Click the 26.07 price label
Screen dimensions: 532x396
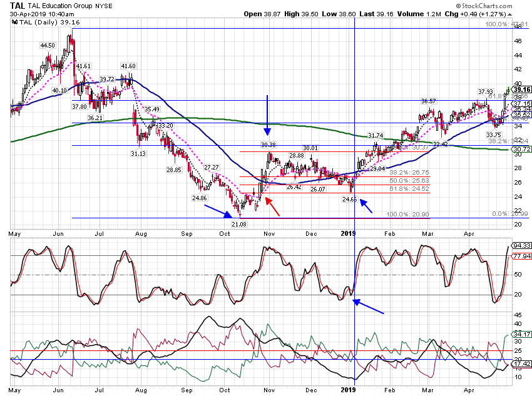[318, 190]
